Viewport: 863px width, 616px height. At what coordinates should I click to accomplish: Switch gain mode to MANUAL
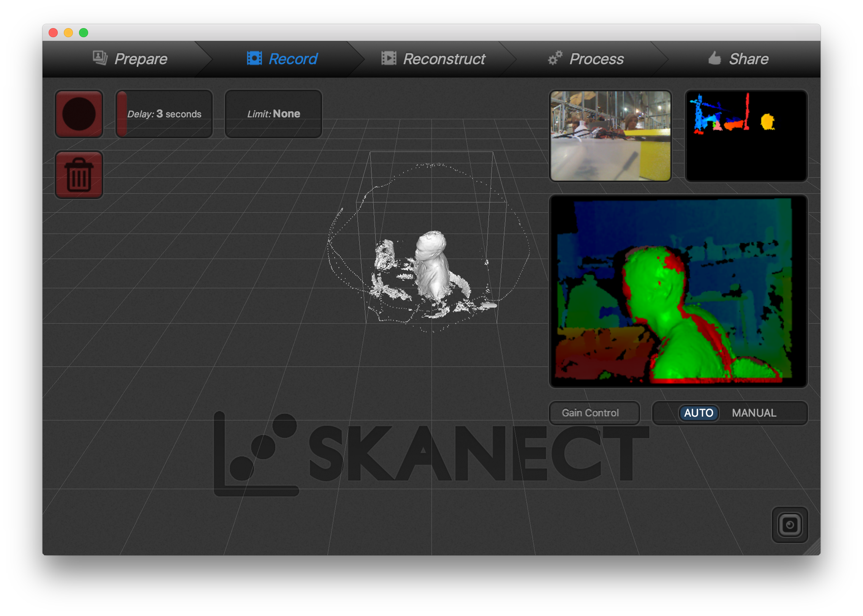tap(754, 413)
